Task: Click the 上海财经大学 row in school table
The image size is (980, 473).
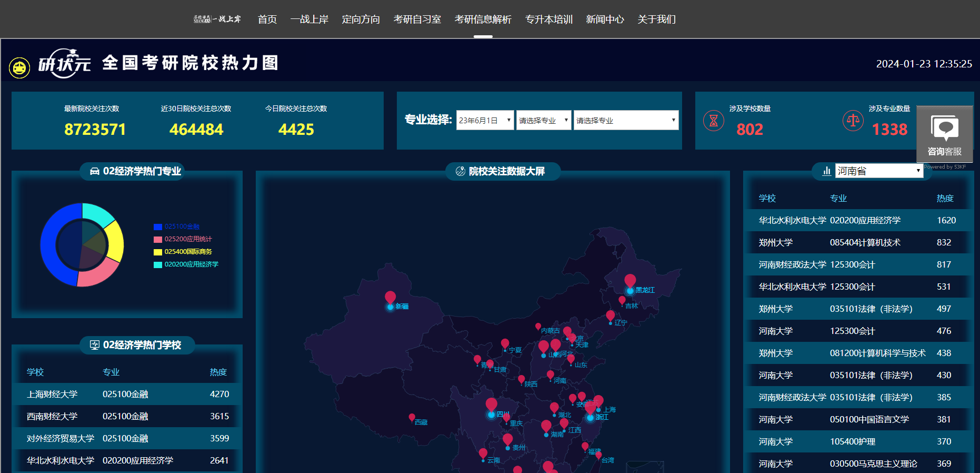Action: tap(127, 394)
